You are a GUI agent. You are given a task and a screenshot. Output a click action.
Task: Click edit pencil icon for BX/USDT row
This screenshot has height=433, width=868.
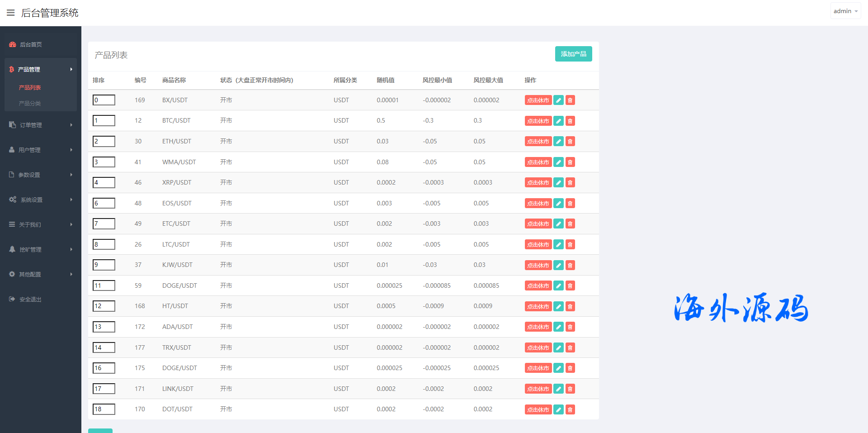[x=558, y=100]
